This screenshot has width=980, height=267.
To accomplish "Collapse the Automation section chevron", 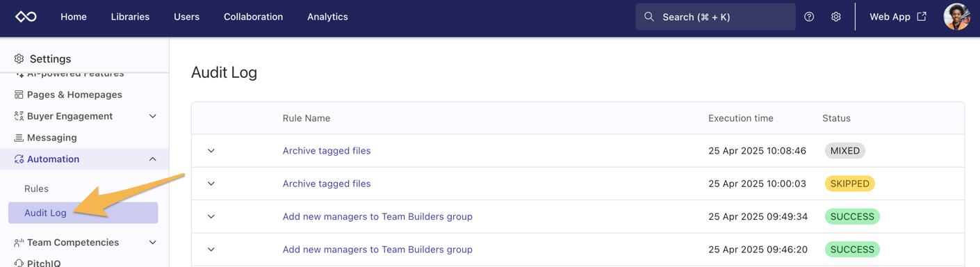I will click(153, 159).
